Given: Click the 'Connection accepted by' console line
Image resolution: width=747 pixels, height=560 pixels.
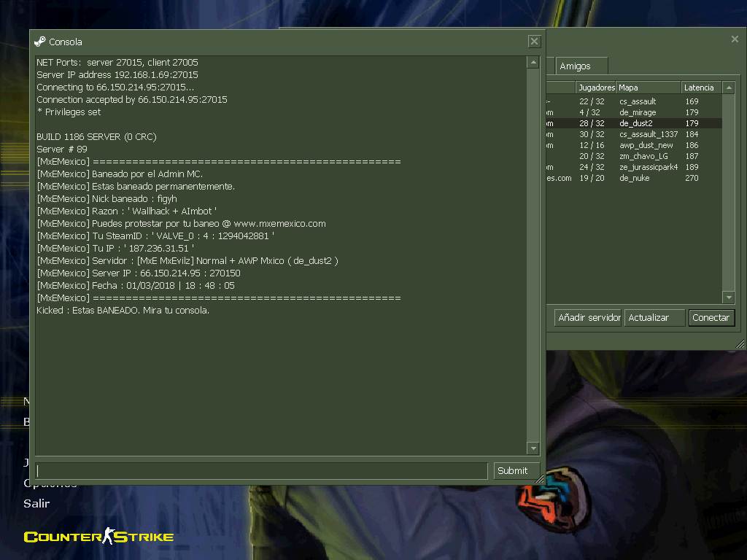Looking at the screenshot, I should point(132,99).
